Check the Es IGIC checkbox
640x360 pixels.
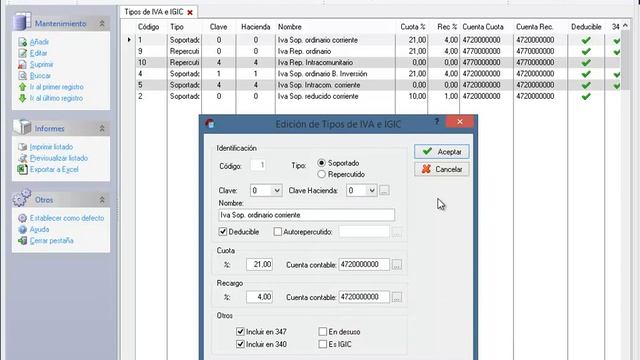323,344
